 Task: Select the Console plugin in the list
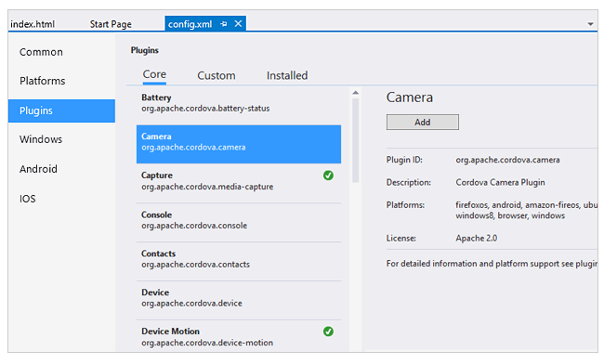point(239,223)
